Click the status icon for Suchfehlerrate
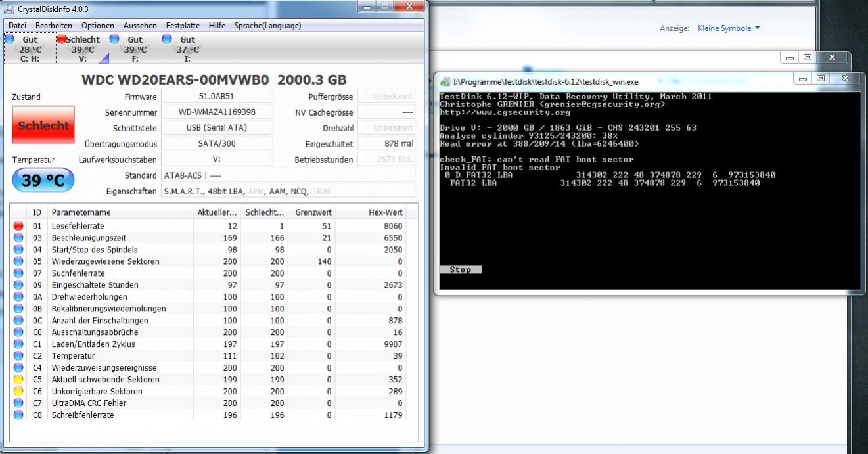868x454 pixels. 18,273
